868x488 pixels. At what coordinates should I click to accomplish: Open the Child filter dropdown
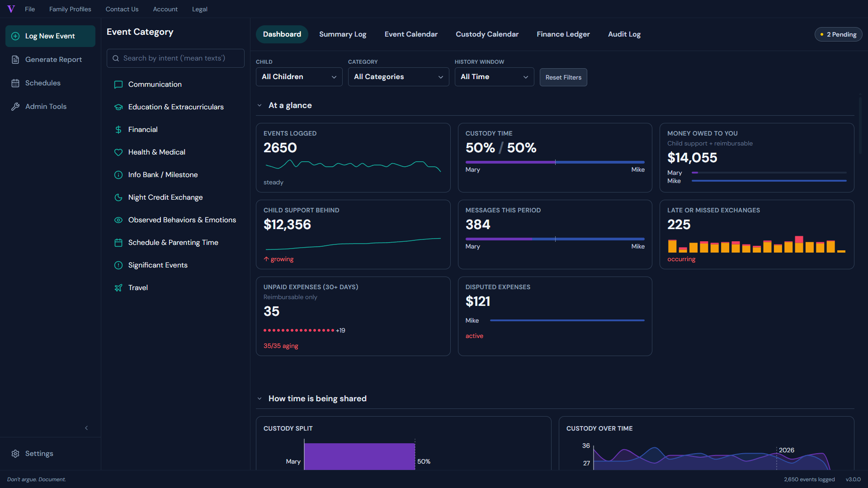(299, 77)
